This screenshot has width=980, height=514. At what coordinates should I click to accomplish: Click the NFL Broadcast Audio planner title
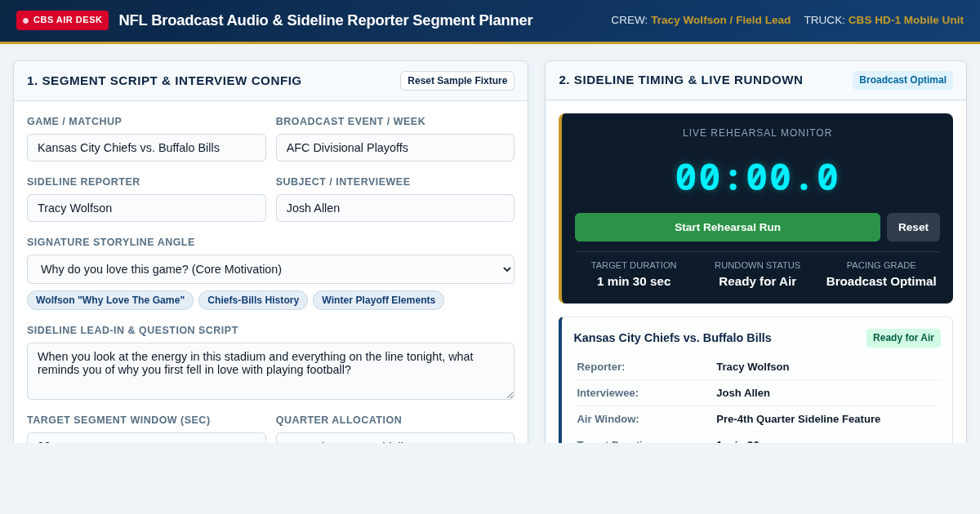(326, 20)
